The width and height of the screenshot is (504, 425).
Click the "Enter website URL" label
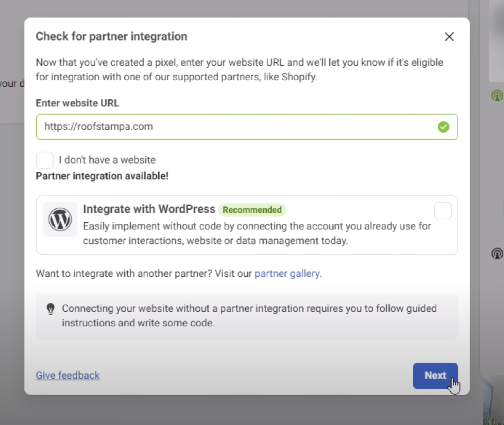pyautogui.click(x=77, y=103)
